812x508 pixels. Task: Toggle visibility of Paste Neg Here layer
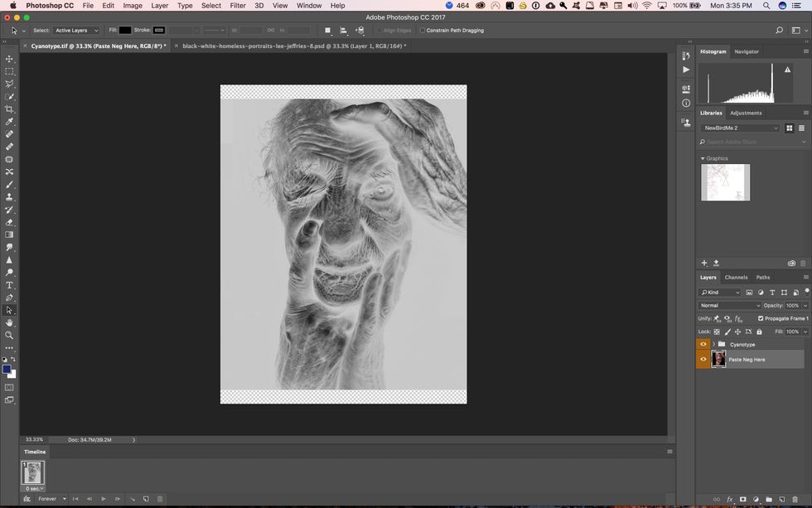tap(703, 359)
